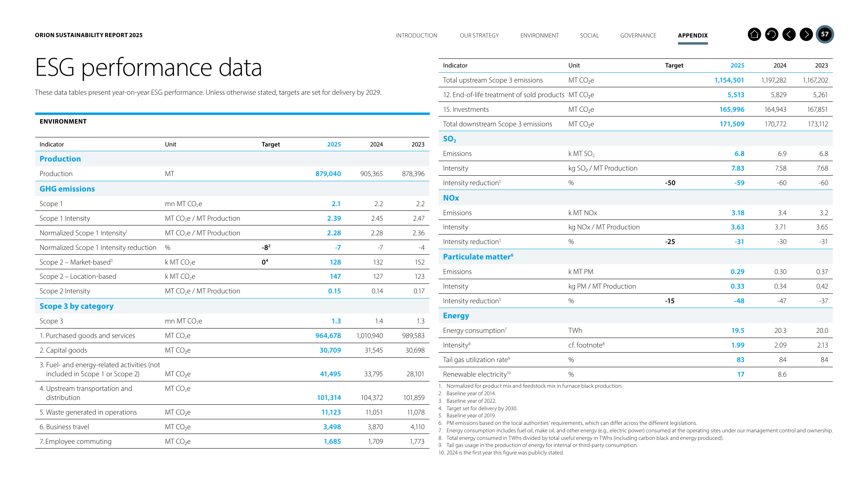Viewport: 868px width, 490px height.
Task: Open the Governance section
Action: click(x=638, y=36)
